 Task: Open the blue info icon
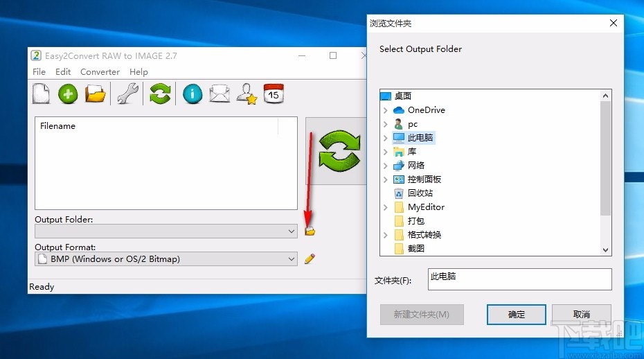(193, 94)
